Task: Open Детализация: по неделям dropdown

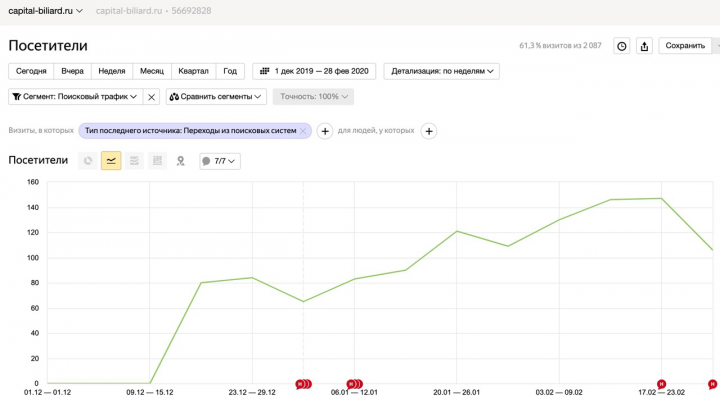Action: tap(442, 71)
